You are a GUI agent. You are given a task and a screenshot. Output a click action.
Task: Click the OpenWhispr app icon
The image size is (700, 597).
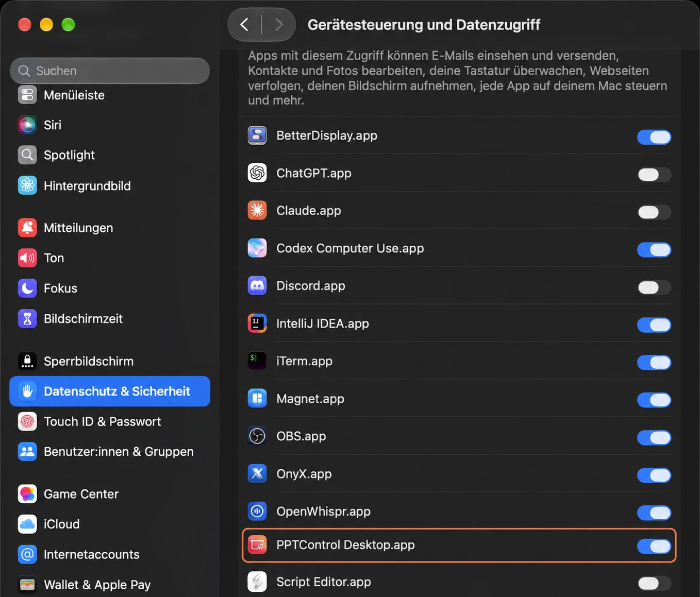(257, 511)
